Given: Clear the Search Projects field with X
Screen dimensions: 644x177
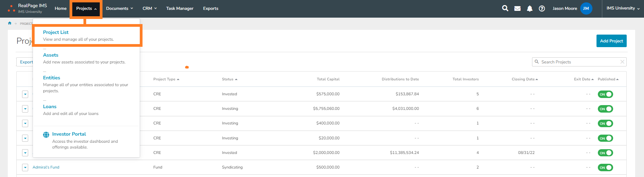Looking at the screenshot, I should pyautogui.click(x=622, y=62).
